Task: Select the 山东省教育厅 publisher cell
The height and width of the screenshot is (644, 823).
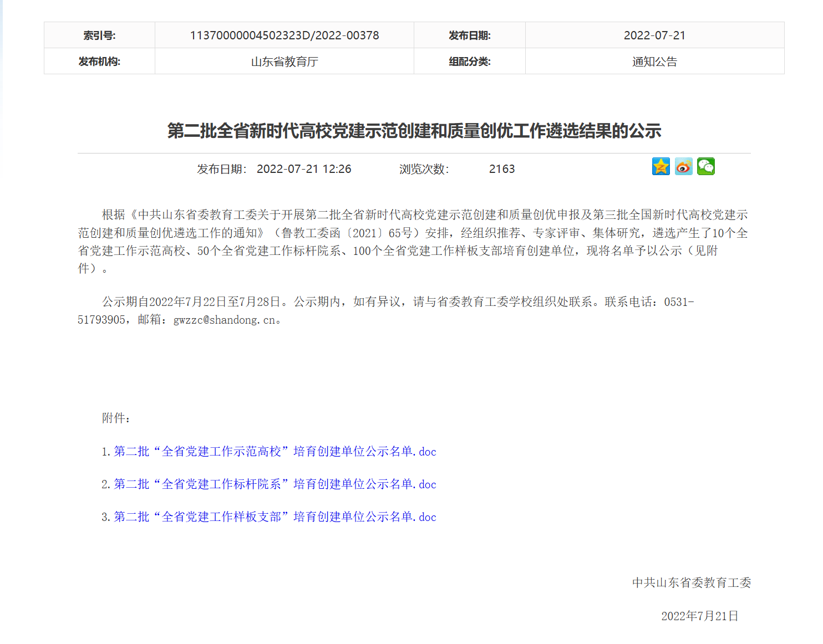Action: click(284, 62)
